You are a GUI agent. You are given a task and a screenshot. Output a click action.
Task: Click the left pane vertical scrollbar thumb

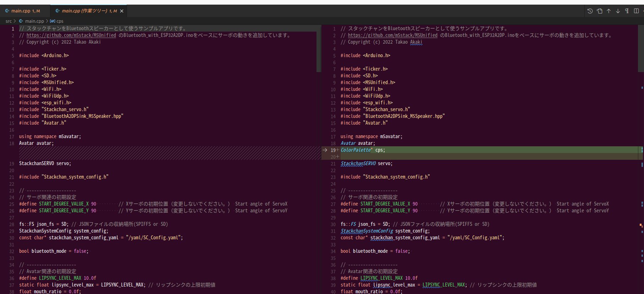(319, 49)
